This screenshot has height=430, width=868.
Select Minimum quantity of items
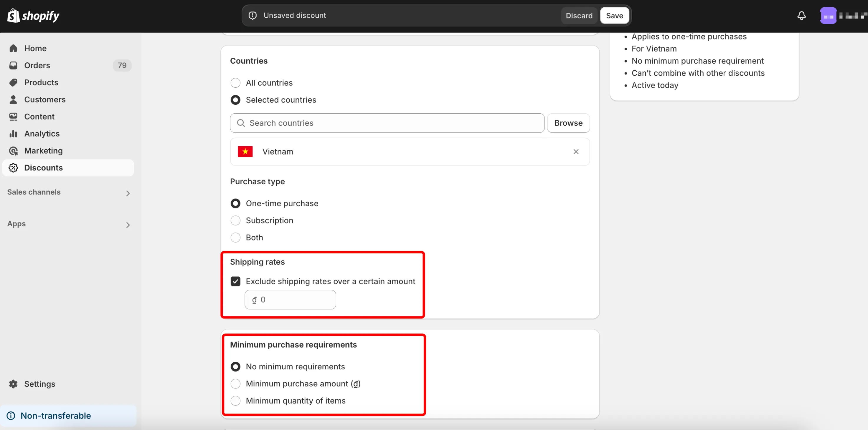coord(235,401)
